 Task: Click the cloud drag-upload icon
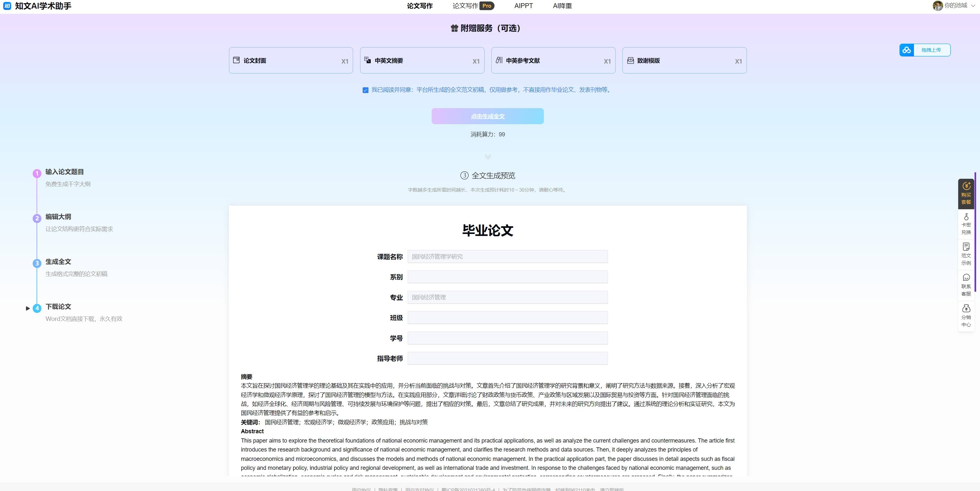point(907,50)
